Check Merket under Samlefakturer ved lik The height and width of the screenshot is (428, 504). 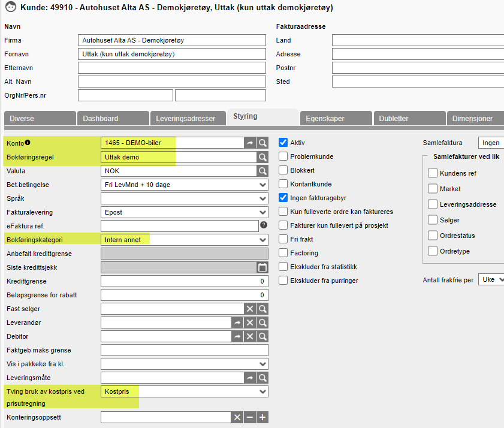pyautogui.click(x=433, y=189)
